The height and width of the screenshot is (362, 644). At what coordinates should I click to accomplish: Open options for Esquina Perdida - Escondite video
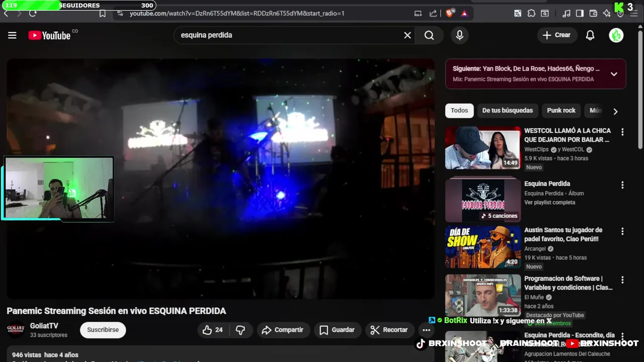pyautogui.click(x=622, y=336)
